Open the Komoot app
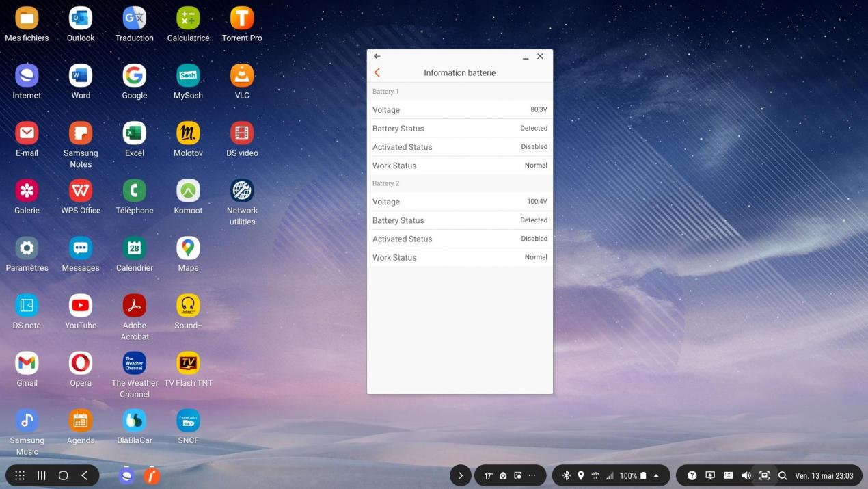Screen dimensions: 868x489 (x=188, y=190)
